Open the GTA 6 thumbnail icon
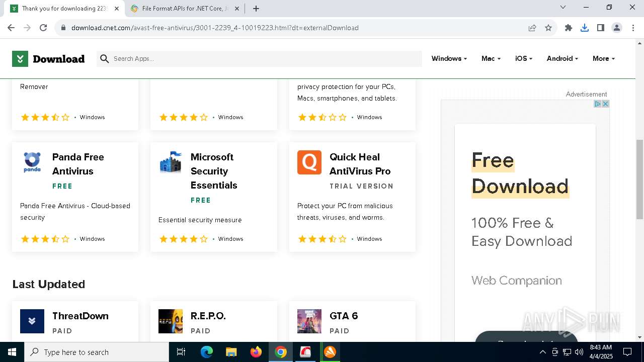 click(x=309, y=321)
